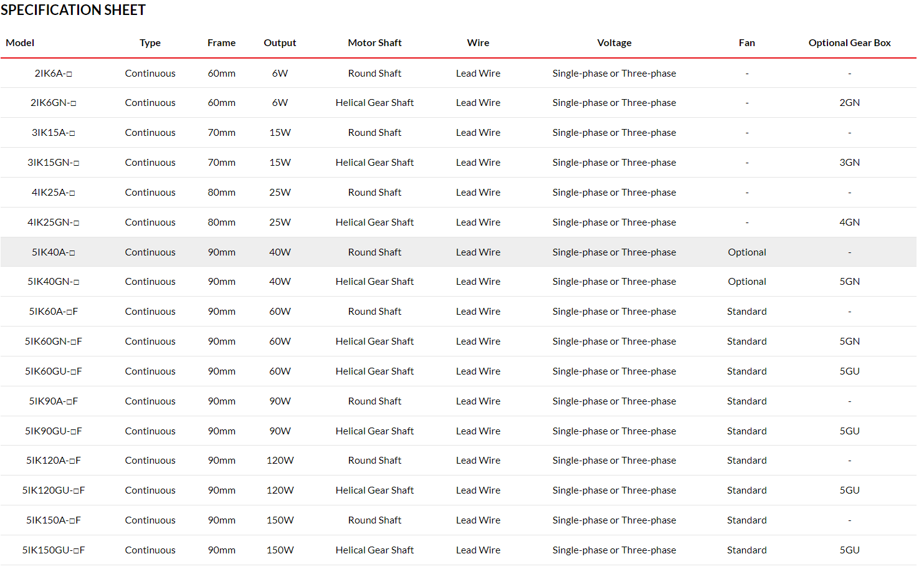Image resolution: width=924 pixels, height=569 pixels.
Task: Select model 4IK25GN-□ cell
Action: click(x=54, y=222)
